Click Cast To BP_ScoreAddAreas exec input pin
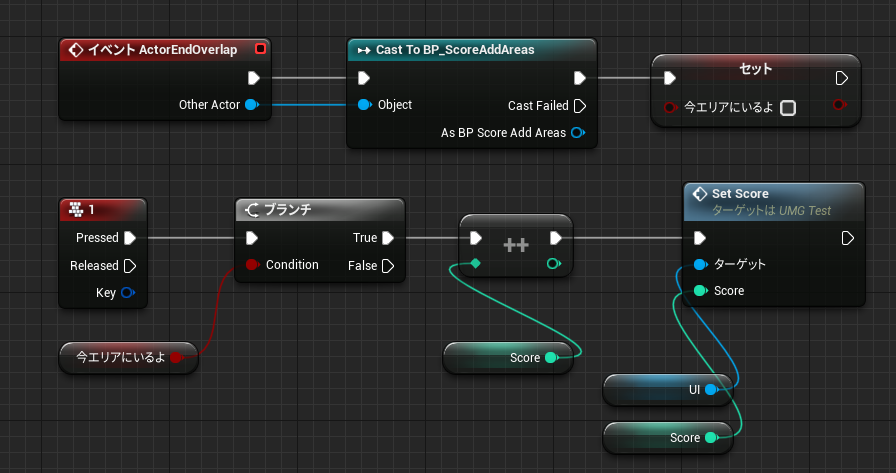The image size is (896, 473). [364, 78]
